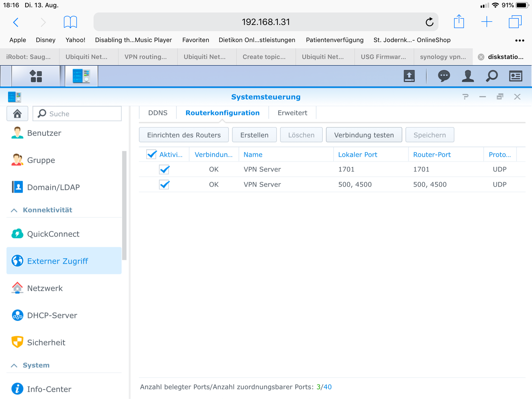Open the DSM main menu grid icon
Screen dimensions: 532x399
(36, 76)
